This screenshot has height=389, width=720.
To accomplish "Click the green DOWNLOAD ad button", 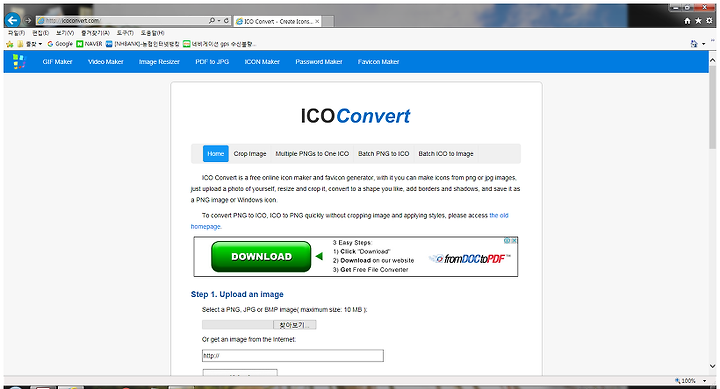I will tap(261, 257).
